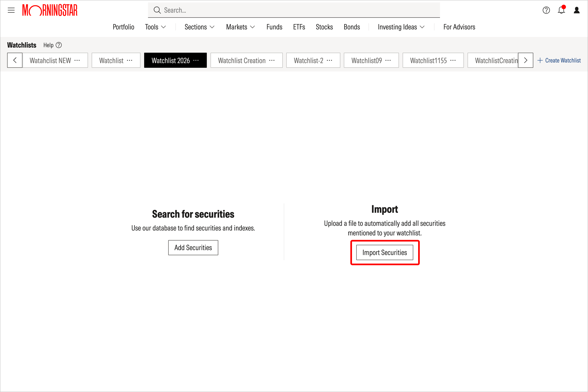Expand the Tools dropdown

155,27
